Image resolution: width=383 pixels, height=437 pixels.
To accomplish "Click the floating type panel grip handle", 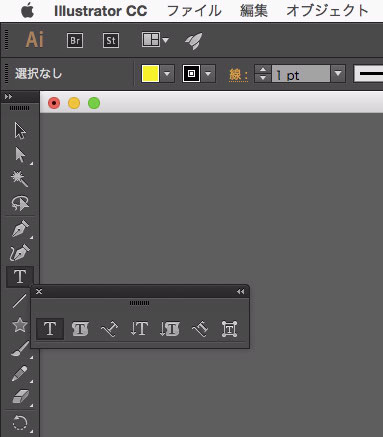I will point(139,303).
